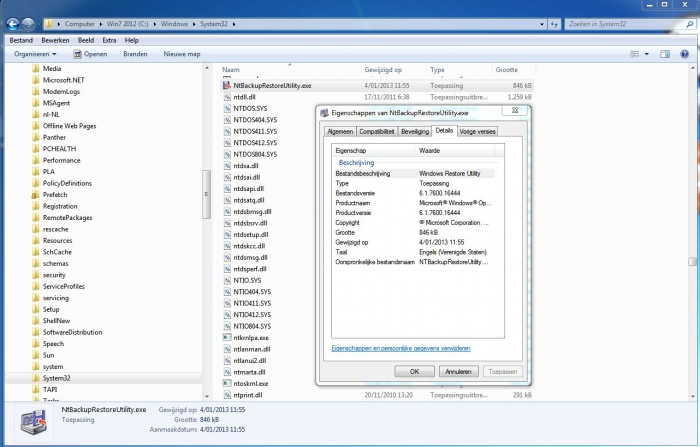This screenshot has height=447, width=700.
Task: Open the Bewerken menu
Action: (x=55, y=40)
